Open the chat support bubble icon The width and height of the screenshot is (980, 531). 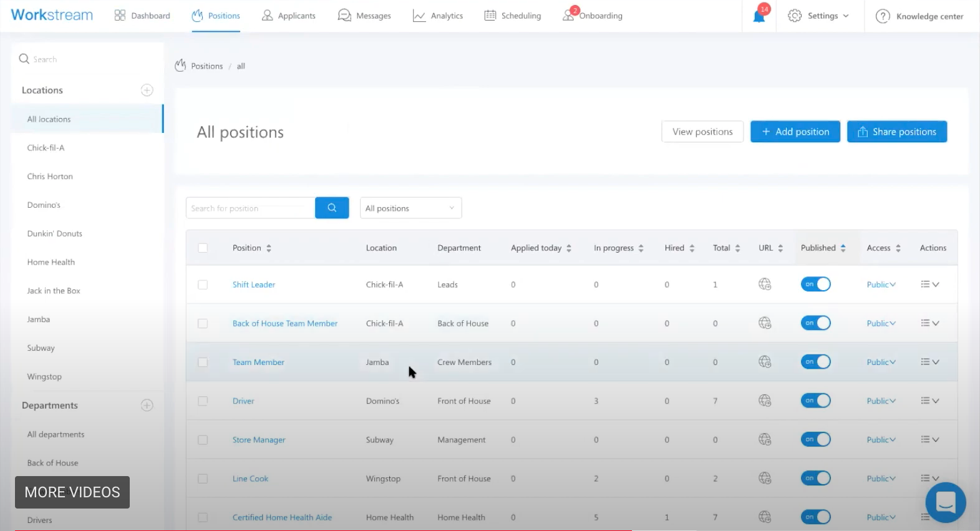click(946, 502)
